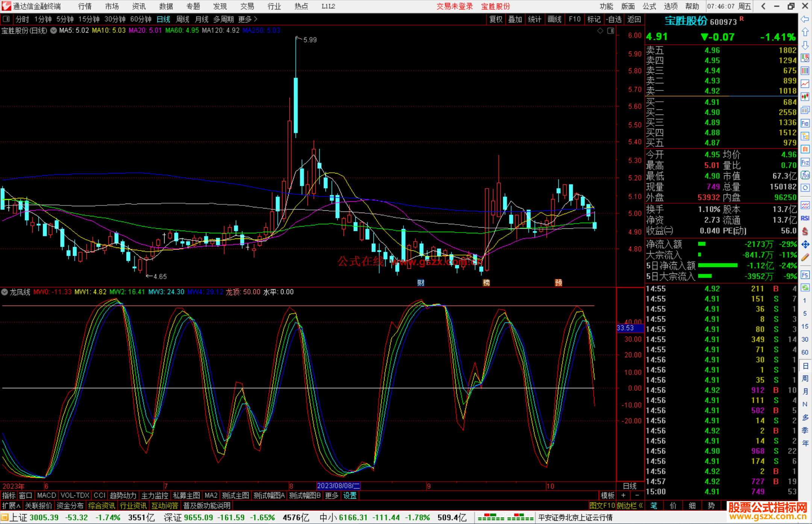Click the 交易未登录 login link
Screen dimensions: 812x524
454,6
